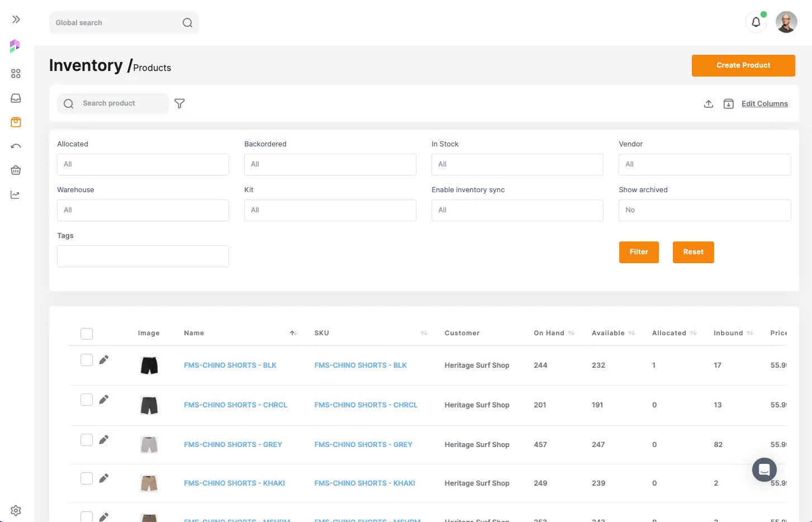Click into the Tags input field
812x522 pixels.
[143, 256]
